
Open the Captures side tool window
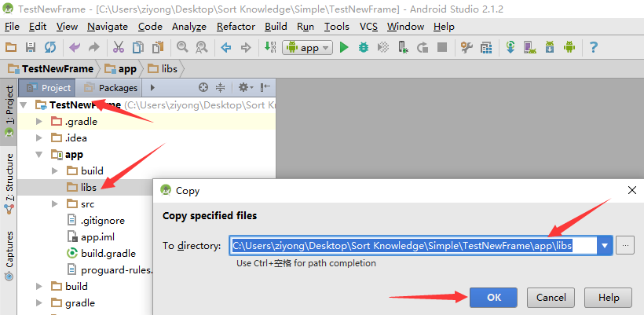9,255
